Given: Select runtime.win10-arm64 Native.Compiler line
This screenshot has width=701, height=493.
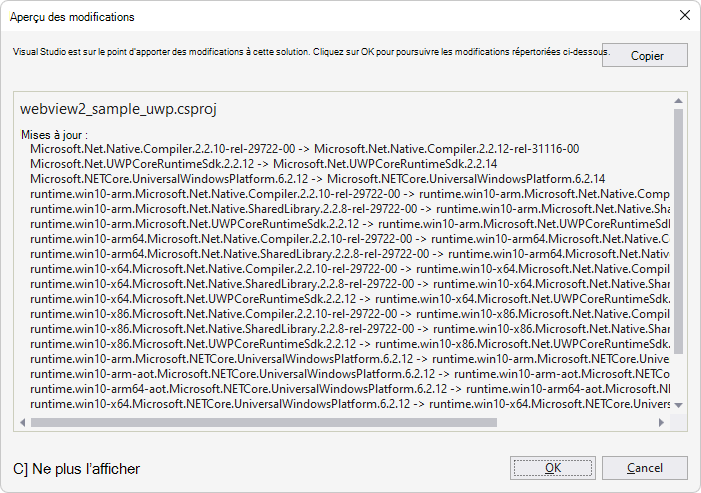Looking at the screenshot, I should point(350,239).
